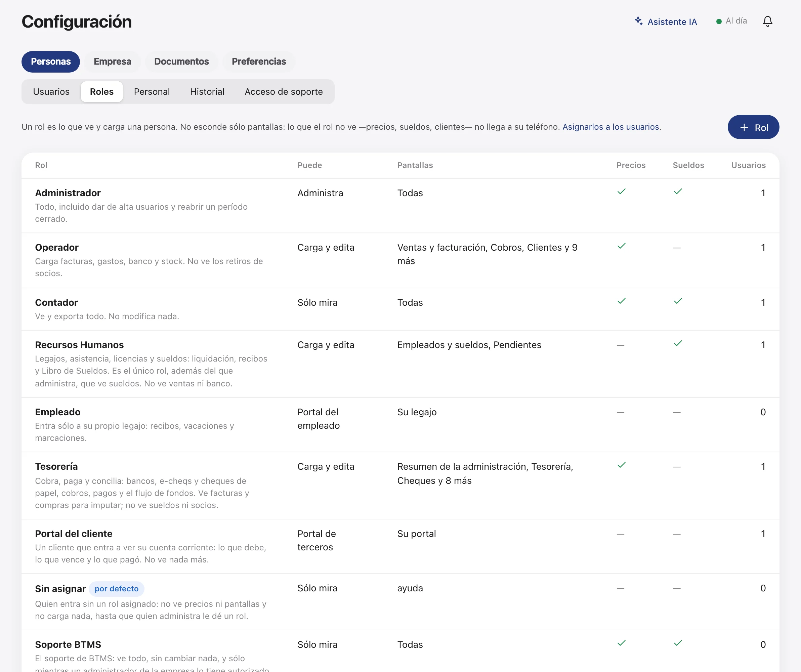Click the Precios checkmark for Tesorería
The width and height of the screenshot is (801, 672).
click(621, 465)
